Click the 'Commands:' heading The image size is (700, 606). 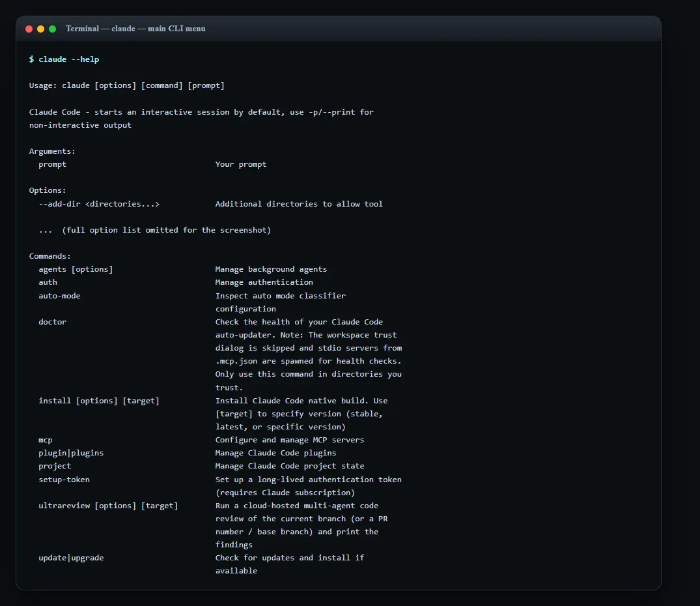tap(50, 256)
